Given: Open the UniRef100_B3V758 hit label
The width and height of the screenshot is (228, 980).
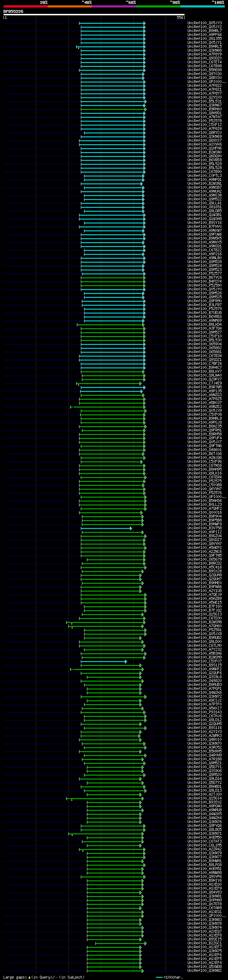Looking at the screenshot, I should (x=204, y=528).
